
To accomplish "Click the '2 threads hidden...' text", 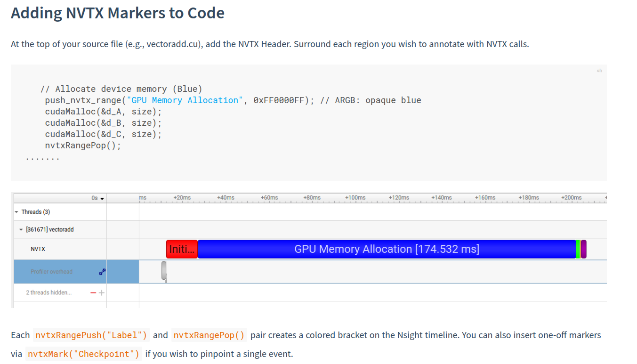I will pyautogui.click(x=49, y=293).
